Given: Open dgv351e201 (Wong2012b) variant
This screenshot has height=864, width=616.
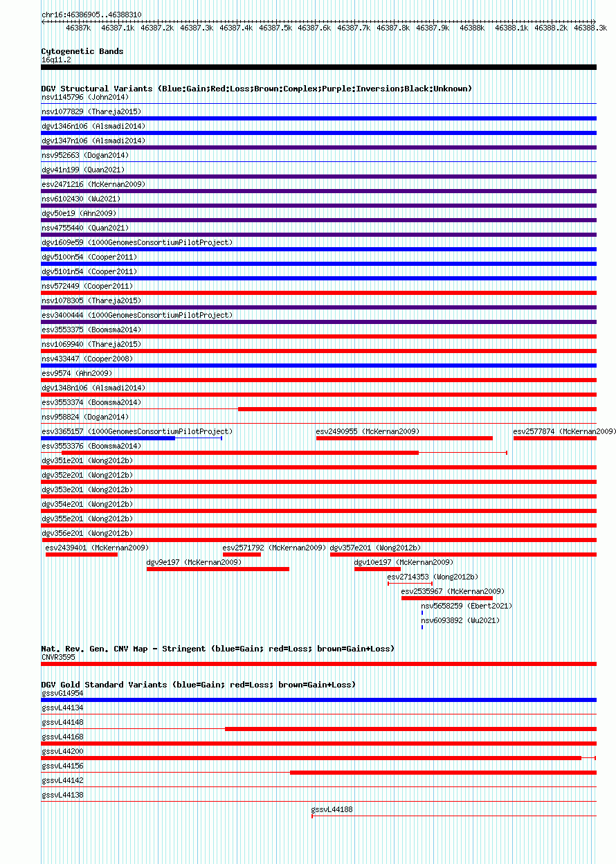Looking at the screenshot, I should pyautogui.click(x=87, y=461).
